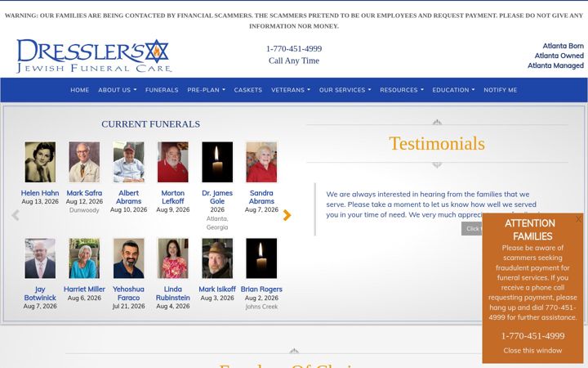Expand the Veterans dropdown menu

coord(291,90)
